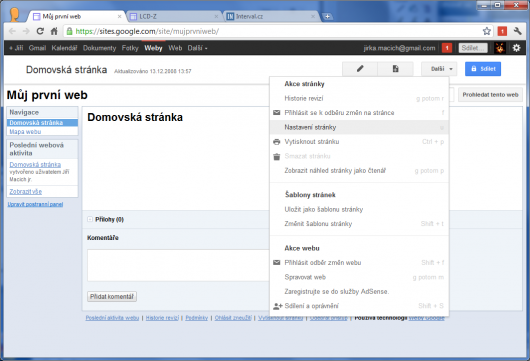Image resolution: width=530 pixels, height=361 pixels.
Task: Open Dokumenty in Google bar
Action: (99, 48)
